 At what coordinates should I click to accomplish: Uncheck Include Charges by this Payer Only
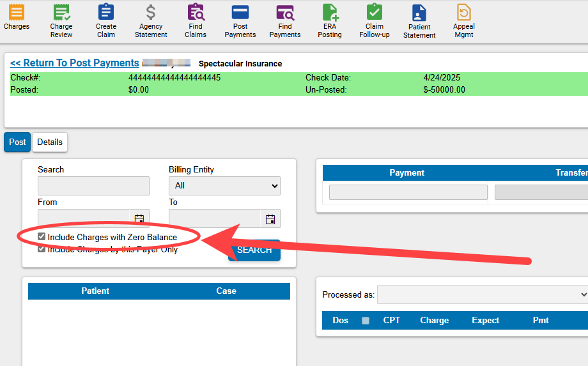(x=42, y=249)
